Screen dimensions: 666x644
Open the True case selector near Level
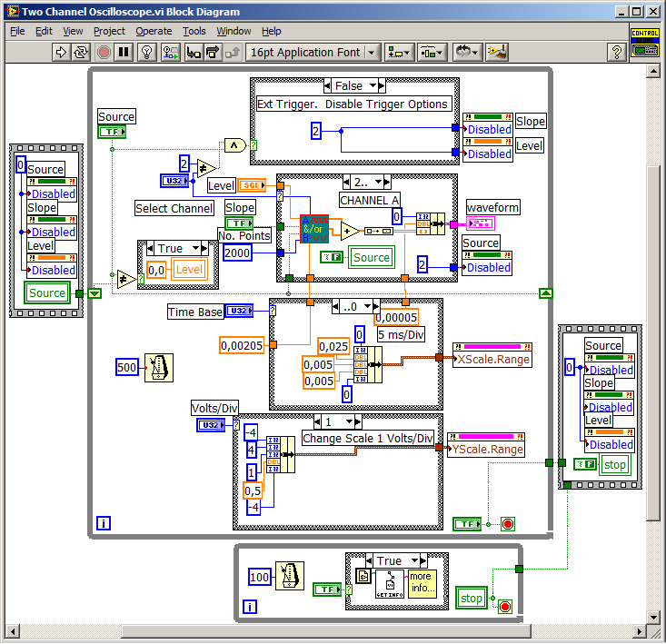(x=196, y=248)
